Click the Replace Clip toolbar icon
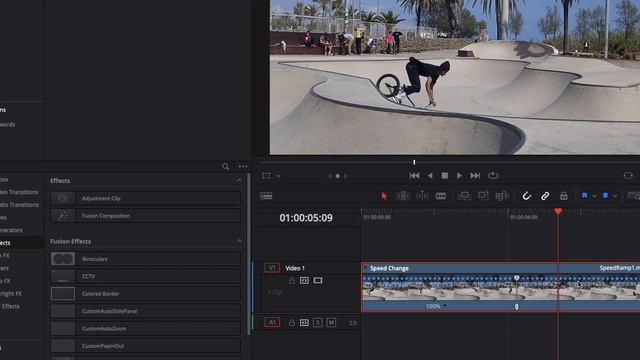 coord(502,196)
